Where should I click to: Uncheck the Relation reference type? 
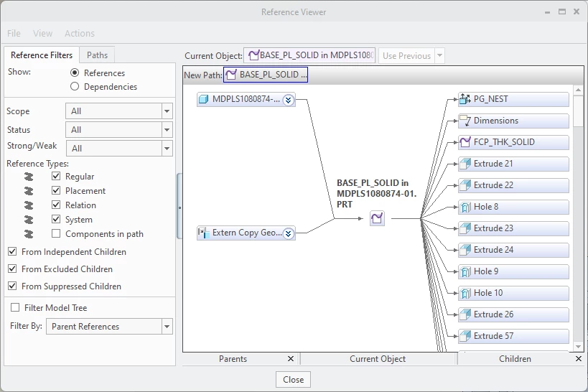point(56,205)
